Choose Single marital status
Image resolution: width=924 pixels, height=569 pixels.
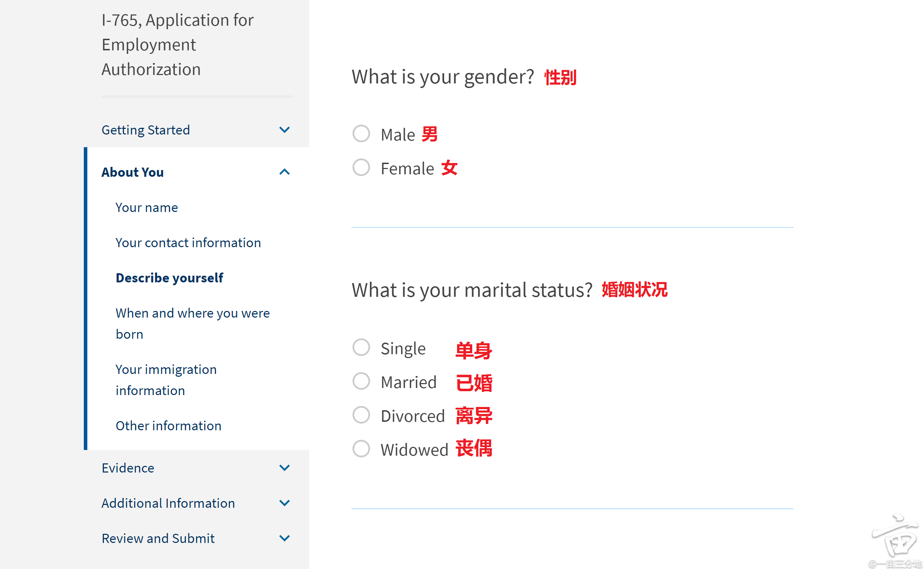pyautogui.click(x=361, y=347)
